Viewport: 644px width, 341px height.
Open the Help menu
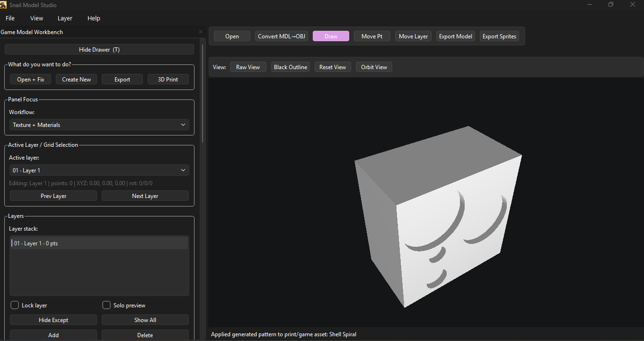[94, 18]
